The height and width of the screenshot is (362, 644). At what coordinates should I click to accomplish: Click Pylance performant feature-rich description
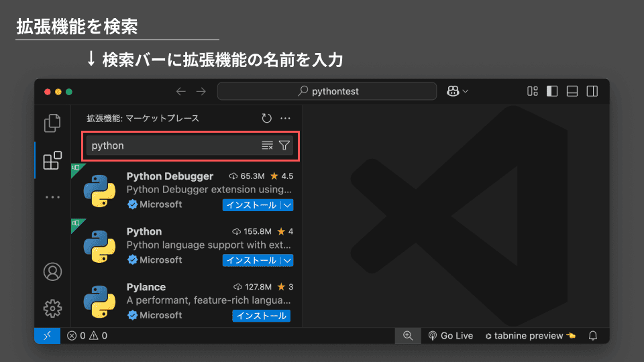(209, 300)
